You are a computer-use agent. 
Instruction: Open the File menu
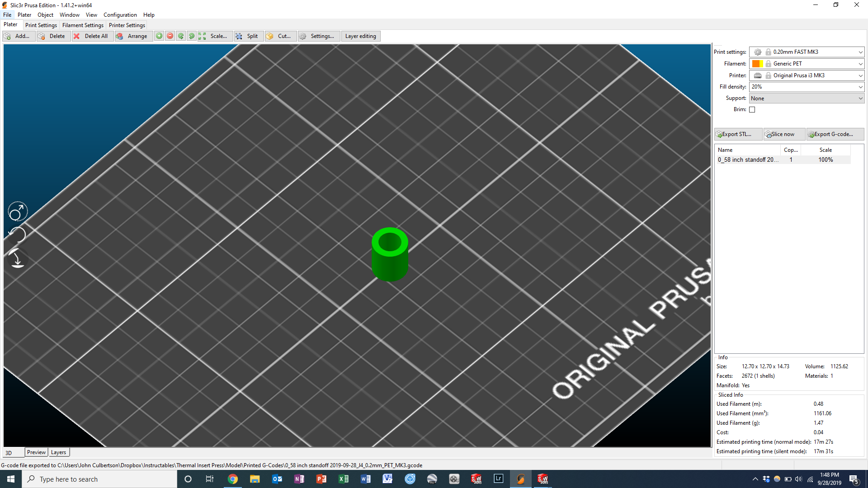7,15
